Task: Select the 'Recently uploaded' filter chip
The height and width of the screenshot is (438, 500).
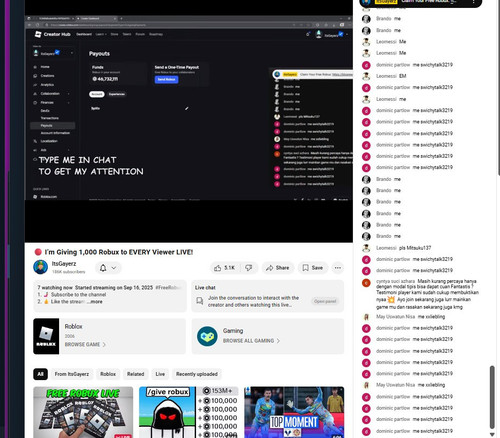Action: click(197, 374)
